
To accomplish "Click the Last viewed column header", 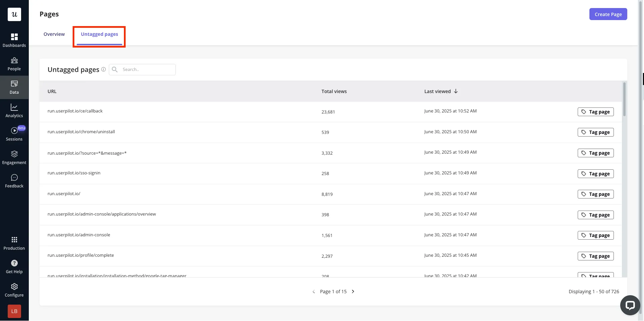I will click(x=437, y=91).
